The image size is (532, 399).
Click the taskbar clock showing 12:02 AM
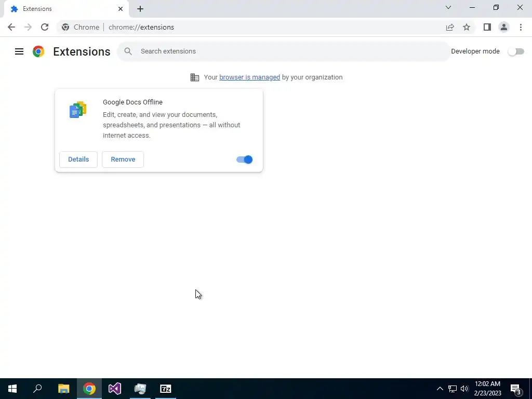487,389
